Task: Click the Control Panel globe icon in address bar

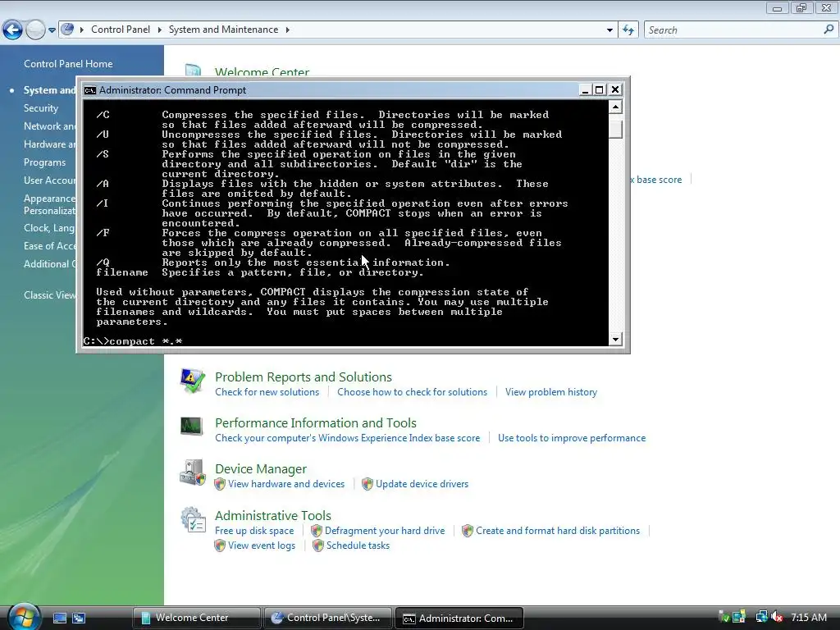Action: 67,30
